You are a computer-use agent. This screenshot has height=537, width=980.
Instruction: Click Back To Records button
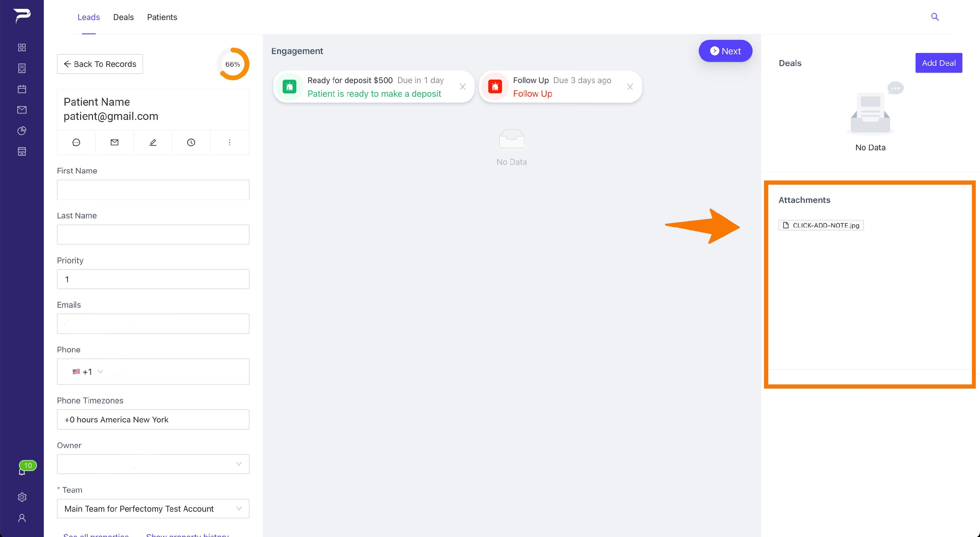pyautogui.click(x=100, y=64)
